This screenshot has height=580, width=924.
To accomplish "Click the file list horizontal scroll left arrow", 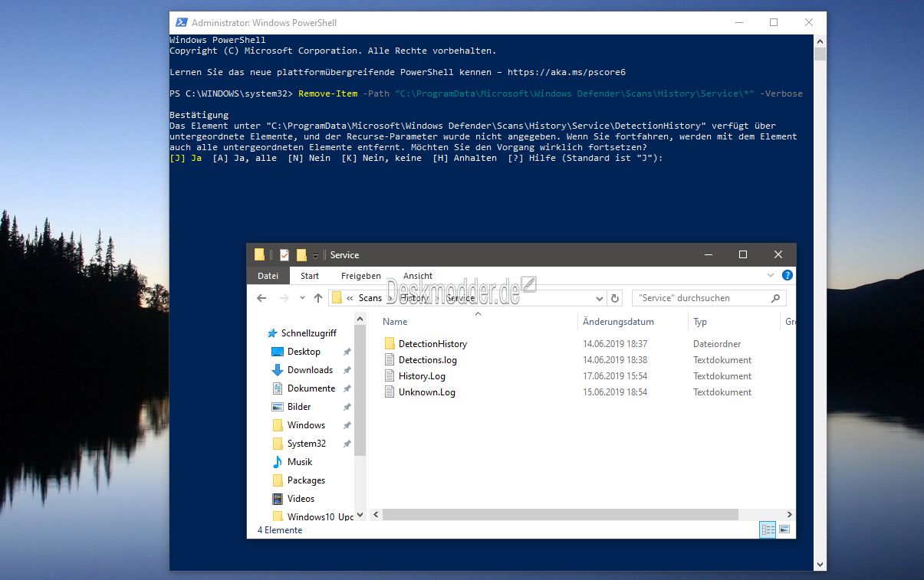I will click(375, 515).
